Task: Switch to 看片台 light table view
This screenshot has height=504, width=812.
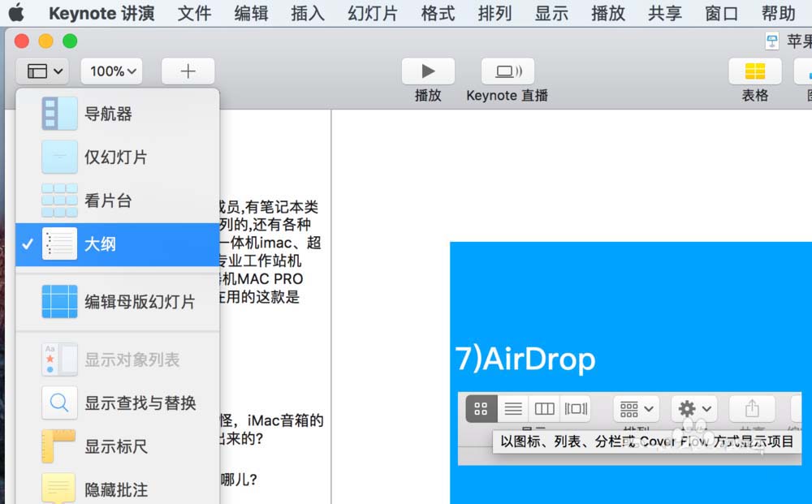Action: 118,200
